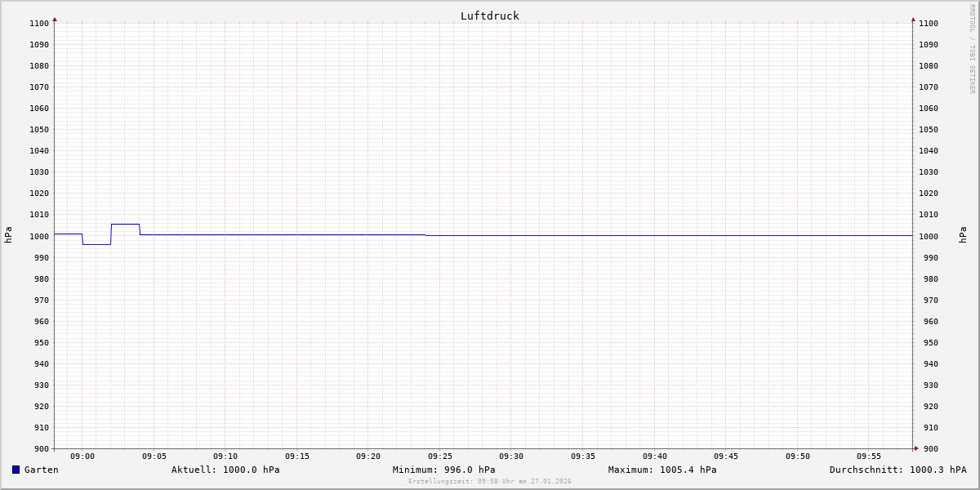The width and height of the screenshot is (980, 490).
Task: Click the 1100 value on the left axis
Action: coord(39,24)
